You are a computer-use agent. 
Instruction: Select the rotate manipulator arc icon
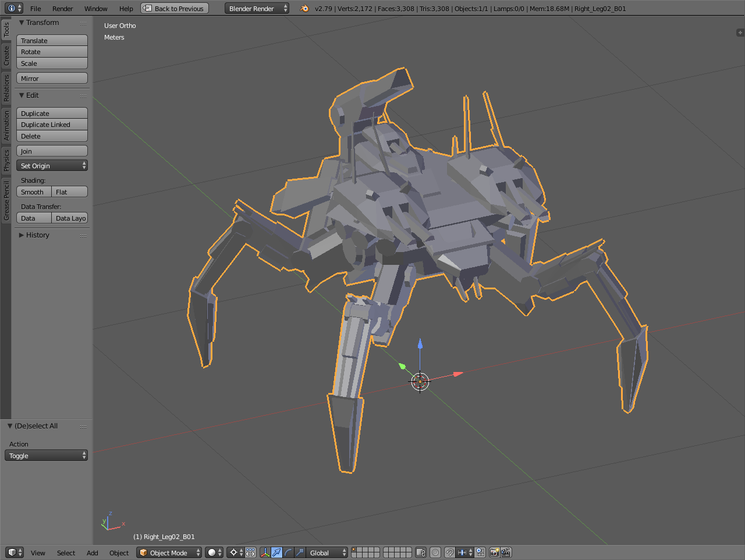coord(288,552)
